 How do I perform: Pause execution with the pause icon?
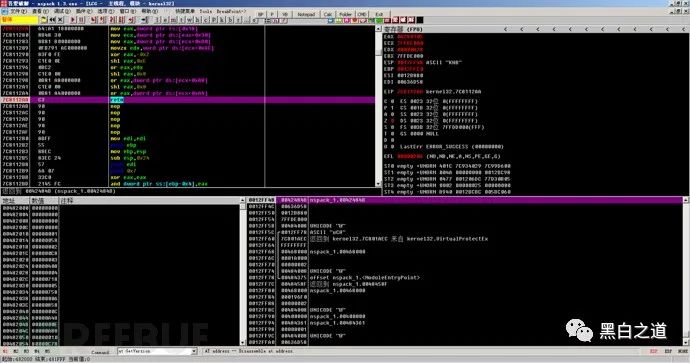(x=82, y=20)
